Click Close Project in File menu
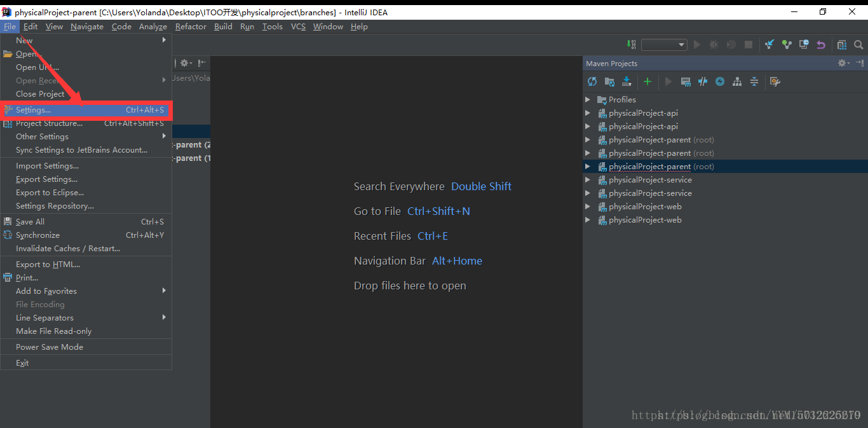The width and height of the screenshot is (868, 428). click(86, 94)
